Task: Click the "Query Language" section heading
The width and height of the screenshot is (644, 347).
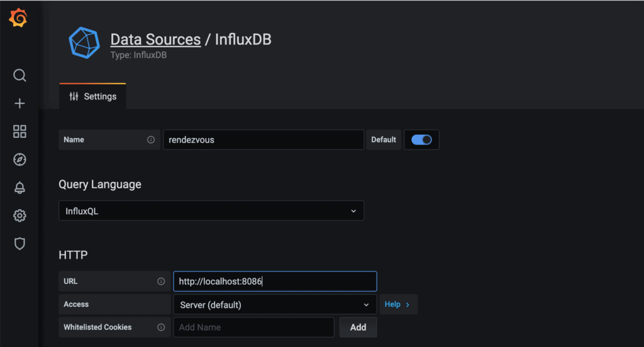Action: 100,185
